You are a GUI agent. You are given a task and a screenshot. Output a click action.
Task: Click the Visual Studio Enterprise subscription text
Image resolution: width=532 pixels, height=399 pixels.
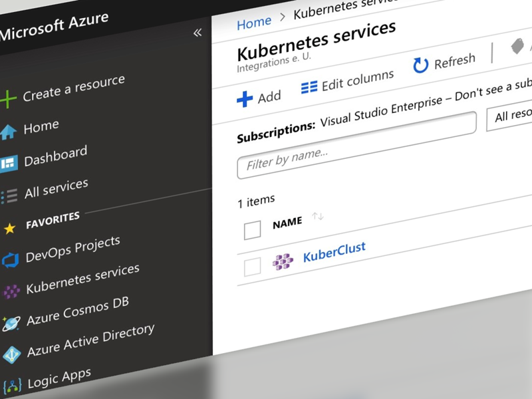coord(381,110)
